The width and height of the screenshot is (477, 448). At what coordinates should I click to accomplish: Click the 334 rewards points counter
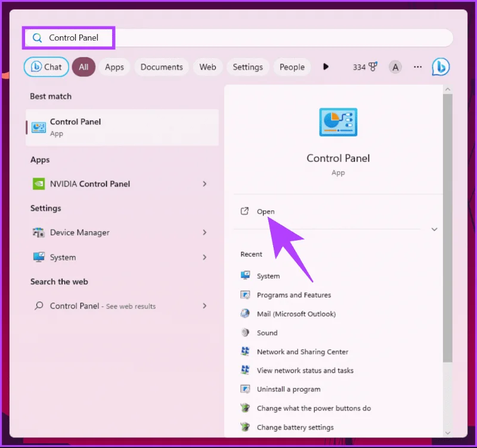point(359,67)
